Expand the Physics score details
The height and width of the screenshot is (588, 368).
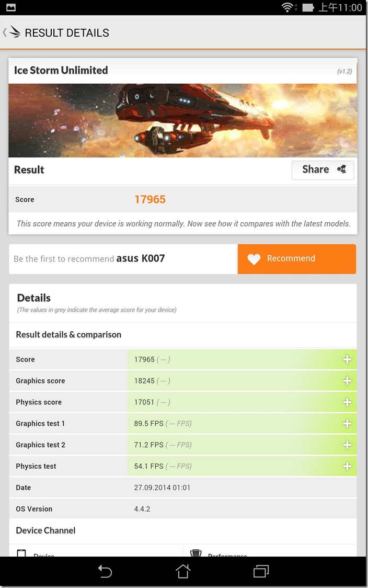347,402
